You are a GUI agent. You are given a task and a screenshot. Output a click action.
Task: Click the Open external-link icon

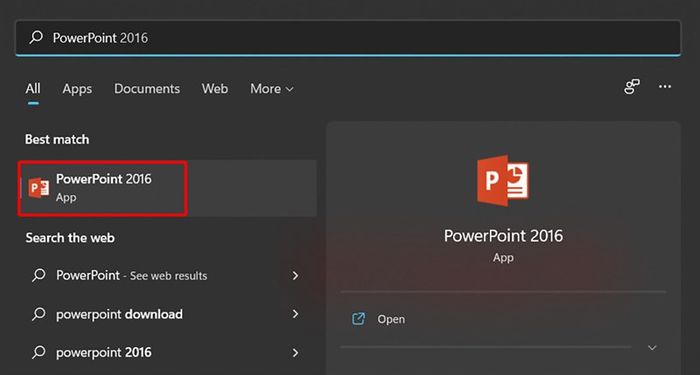click(358, 319)
